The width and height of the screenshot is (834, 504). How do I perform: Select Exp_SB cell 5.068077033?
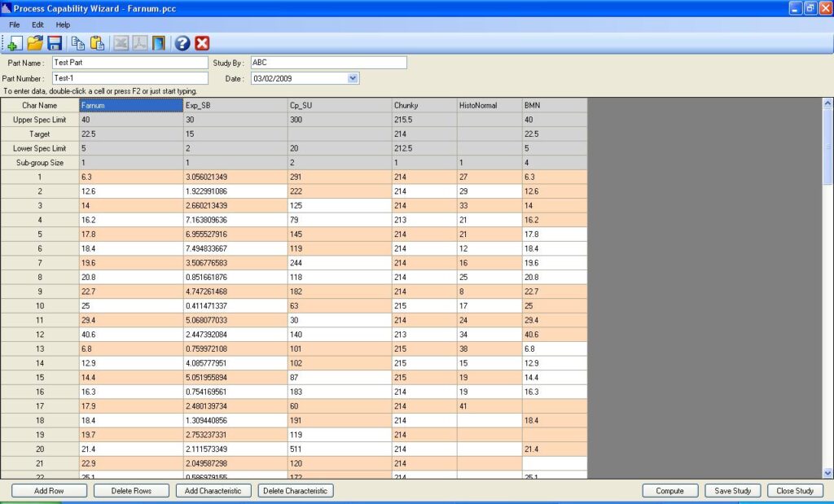pyautogui.click(x=235, y=320)
